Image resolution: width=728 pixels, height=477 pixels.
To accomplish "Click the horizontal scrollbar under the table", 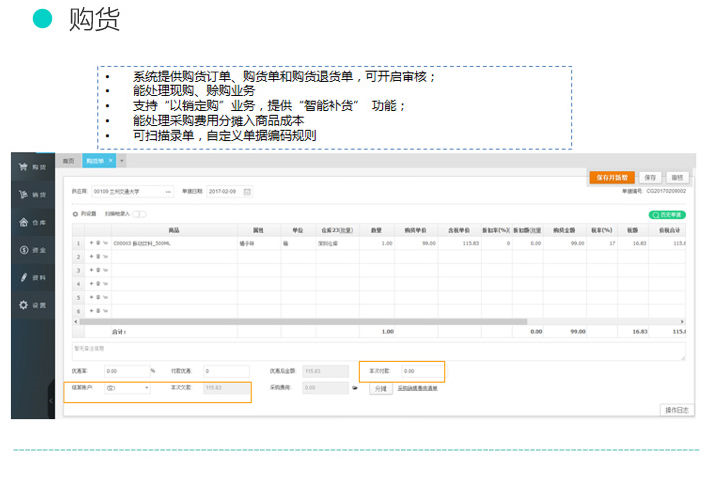I will 350,321.
